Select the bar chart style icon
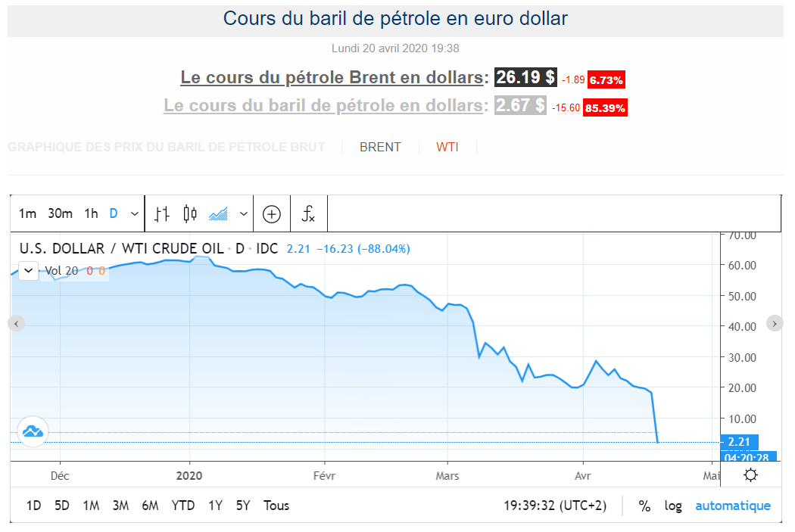 point(161,213)
